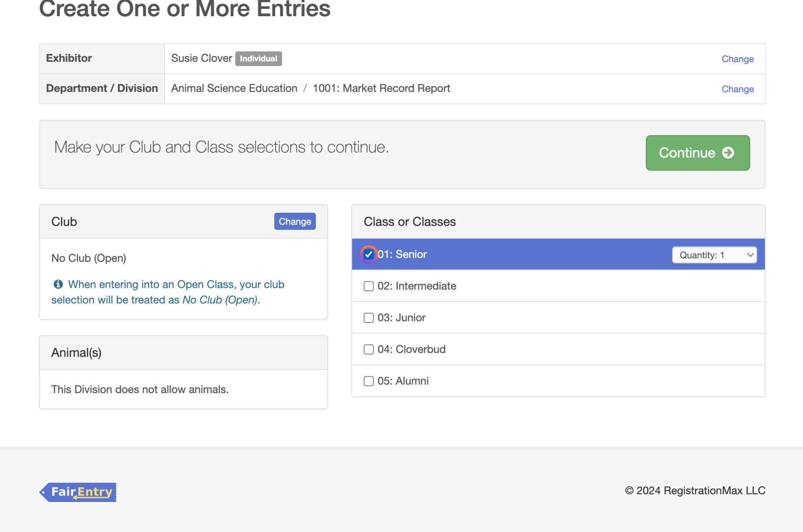Click the 01: Senior class label

pos(402,254)
